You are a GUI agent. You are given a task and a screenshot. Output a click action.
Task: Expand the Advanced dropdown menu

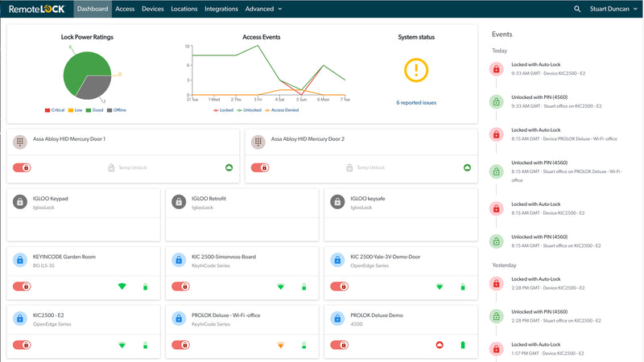(x=264, y=9)
